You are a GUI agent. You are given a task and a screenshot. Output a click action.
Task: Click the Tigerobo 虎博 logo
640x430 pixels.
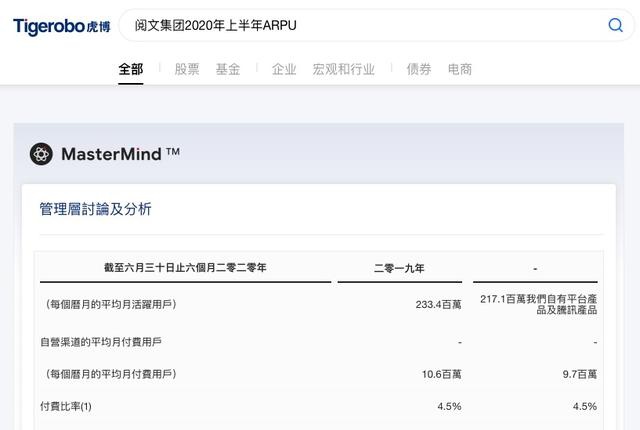click(x=62, y=27)
